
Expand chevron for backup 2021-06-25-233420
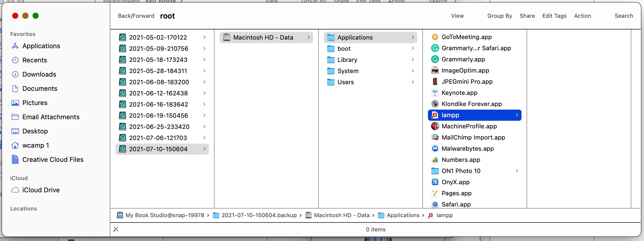(x=204, y=127)
